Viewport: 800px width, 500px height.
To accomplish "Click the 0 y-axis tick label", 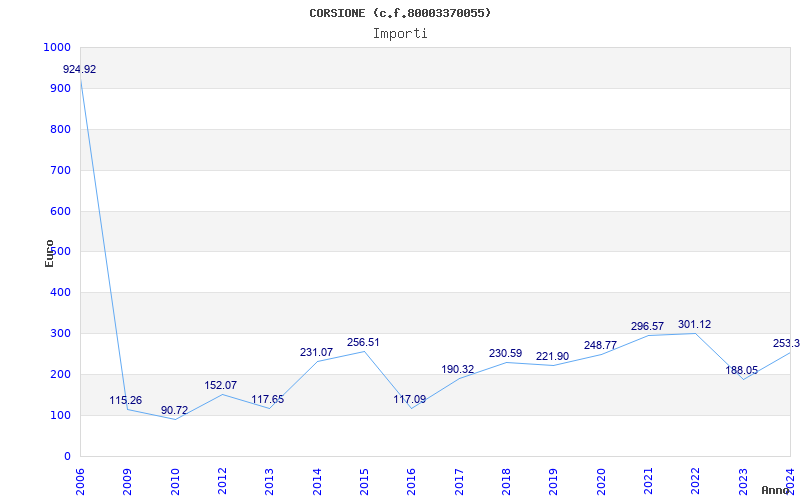I will [67, 456].
